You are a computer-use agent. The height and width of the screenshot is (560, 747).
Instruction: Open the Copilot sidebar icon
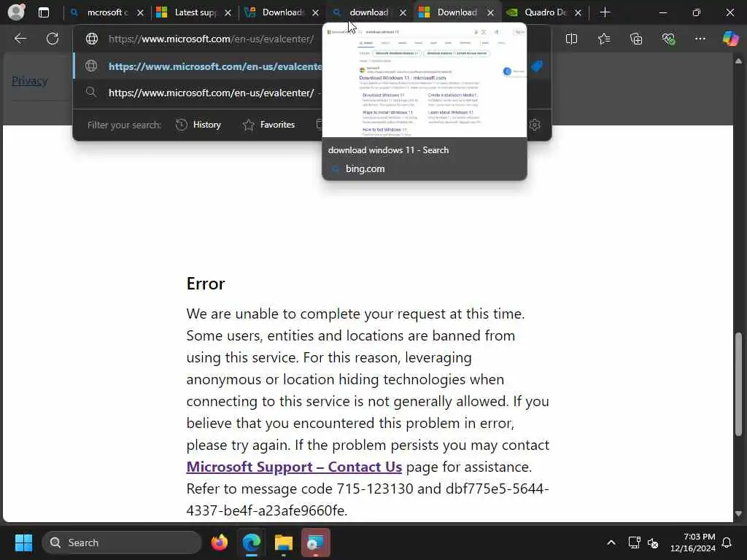(730, 39)
